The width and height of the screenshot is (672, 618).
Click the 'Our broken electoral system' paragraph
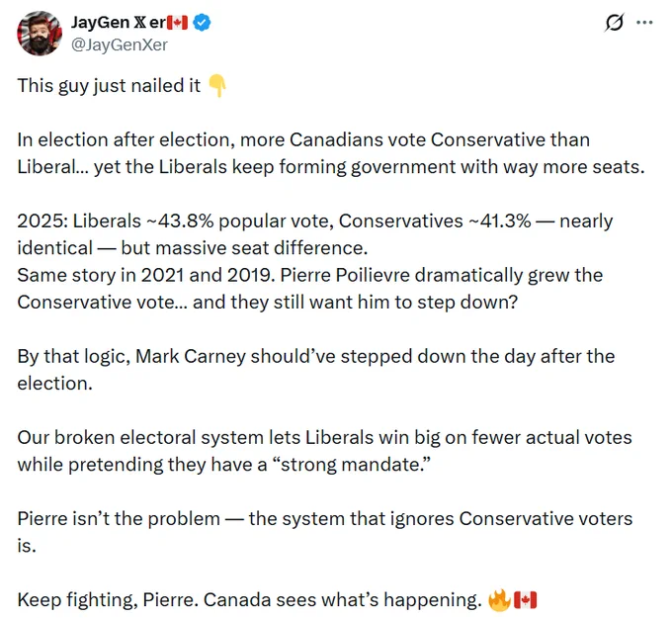pos(324,451)
